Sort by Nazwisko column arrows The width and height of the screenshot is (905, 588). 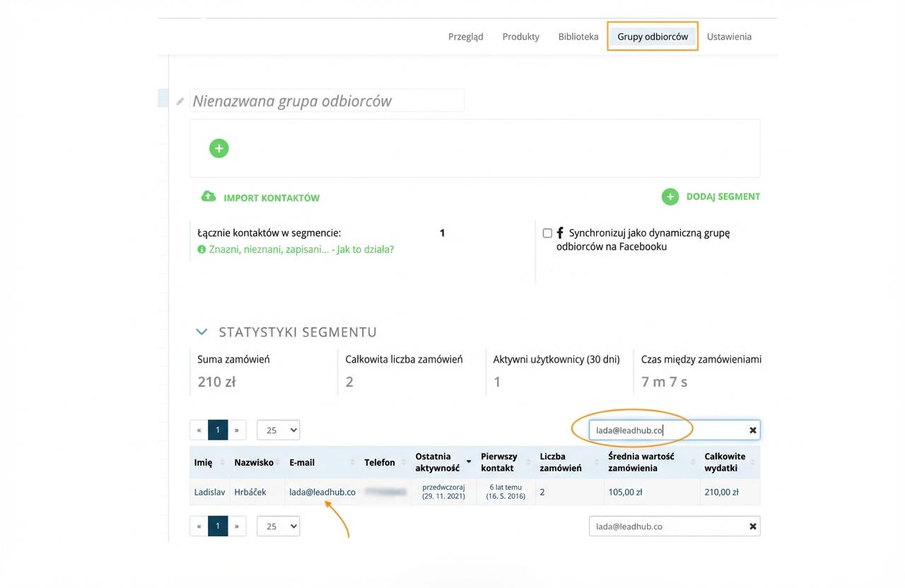coord(278,462)
